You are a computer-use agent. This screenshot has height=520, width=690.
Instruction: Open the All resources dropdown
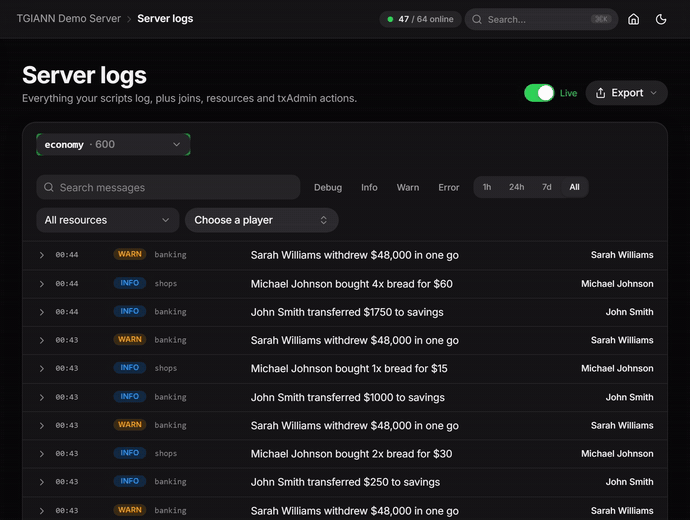[x=108, y=220]
